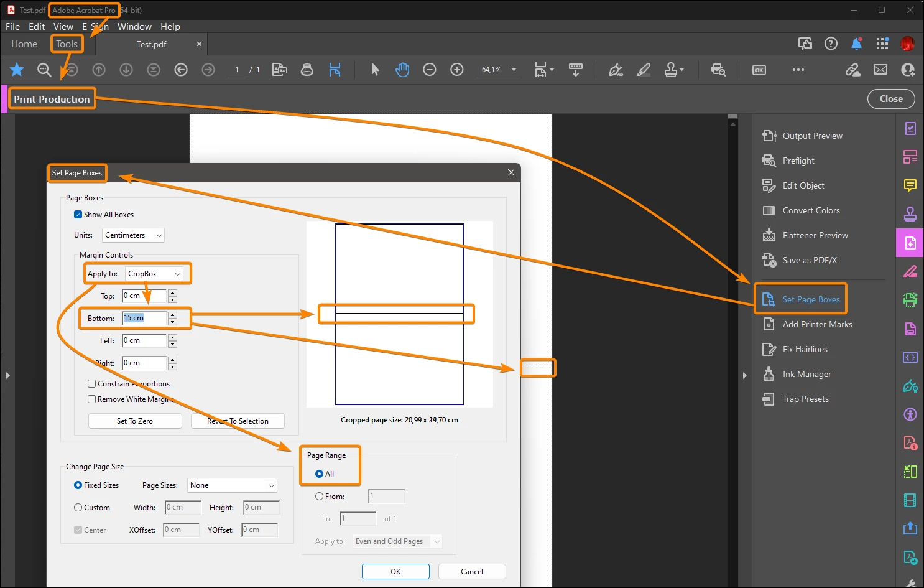The height and width of the screenshot is (588, 924).
Task: Toggle Show All Boxes checkbox
Action: [78, 215]
